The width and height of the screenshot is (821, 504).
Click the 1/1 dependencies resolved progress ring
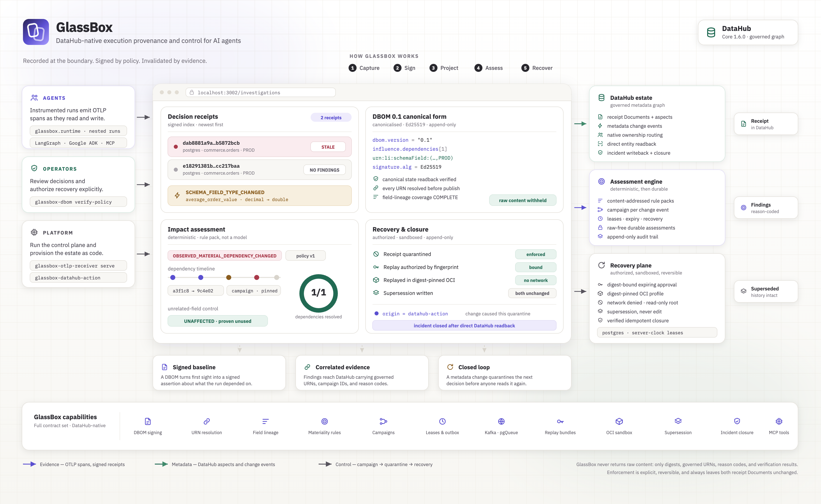(x=319, y=293)
